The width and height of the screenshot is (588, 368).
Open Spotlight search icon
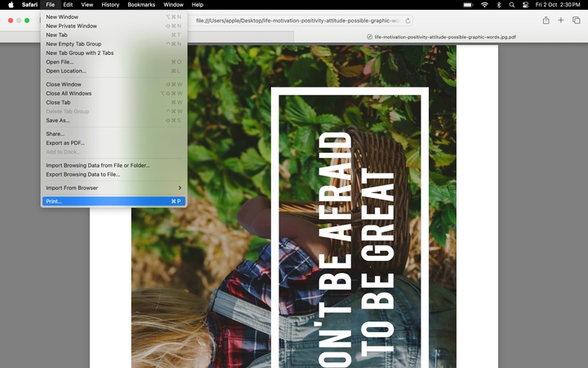point(512,5)
